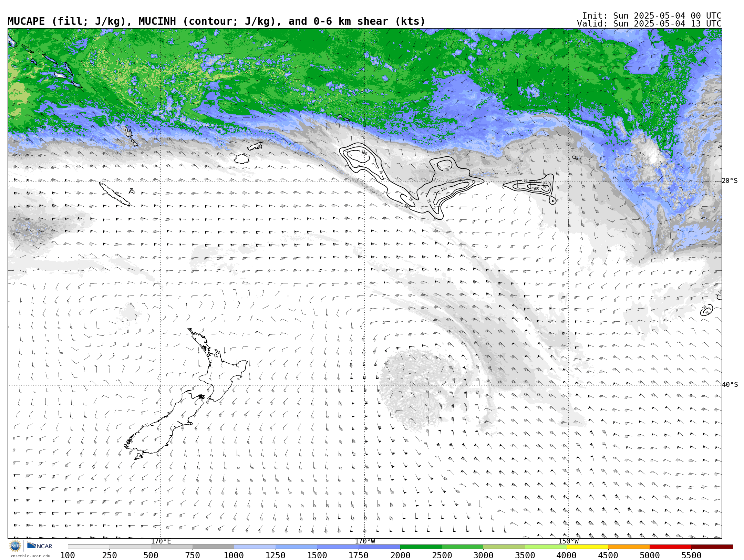Click the colorbar label 1000
Image resolution: width=744 pixels, height=560 pixels.
(234, 556)
